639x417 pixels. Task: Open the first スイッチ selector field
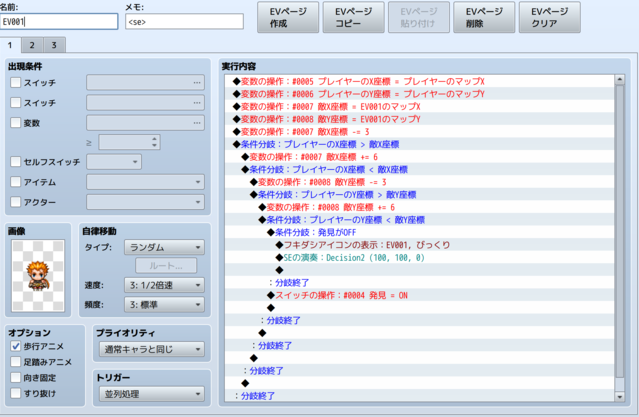click(x=145, y=82)
